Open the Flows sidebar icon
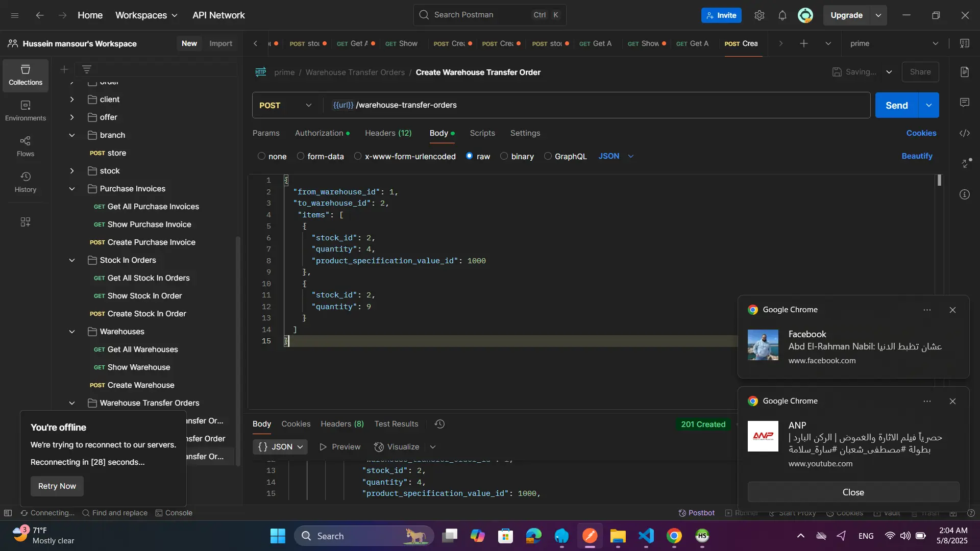Viewport: 980px width, 551px height. [26, 146]
